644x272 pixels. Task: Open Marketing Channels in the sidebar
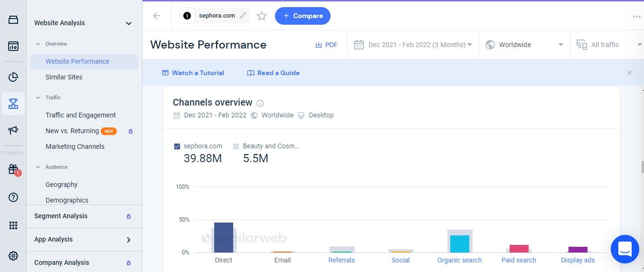point(75,146)
